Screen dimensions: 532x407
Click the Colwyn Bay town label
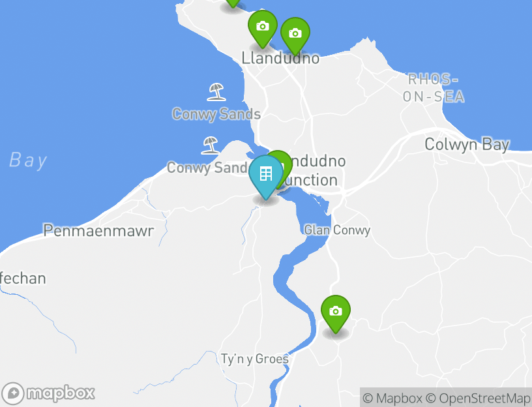pyautogui.click(x=467, y=145)
